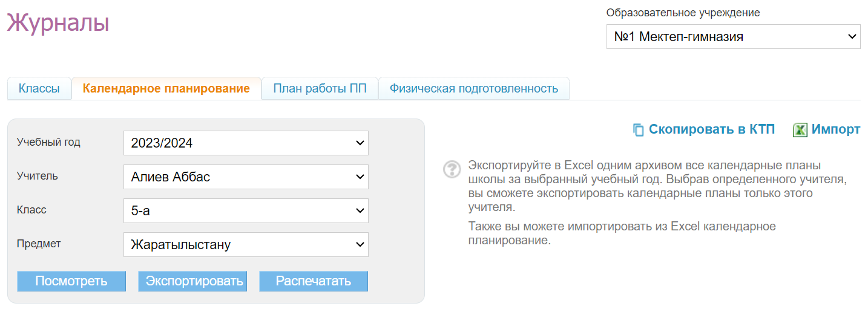Click the Учитель field label text
868x312 pixels.
tap(38, 177)
